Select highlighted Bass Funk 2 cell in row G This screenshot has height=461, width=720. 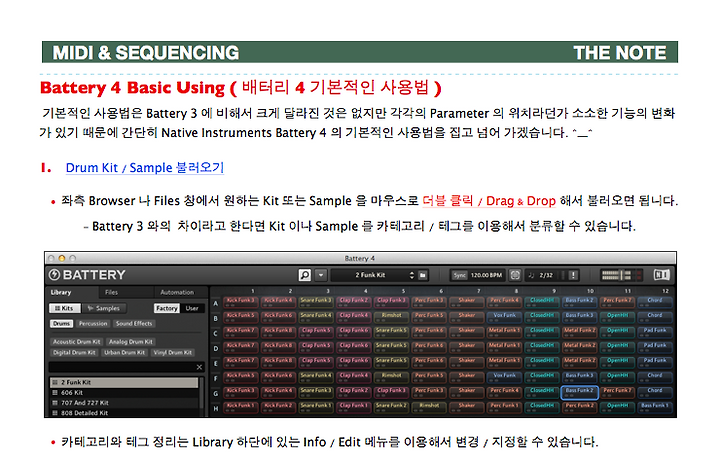(x=579, y=392)
